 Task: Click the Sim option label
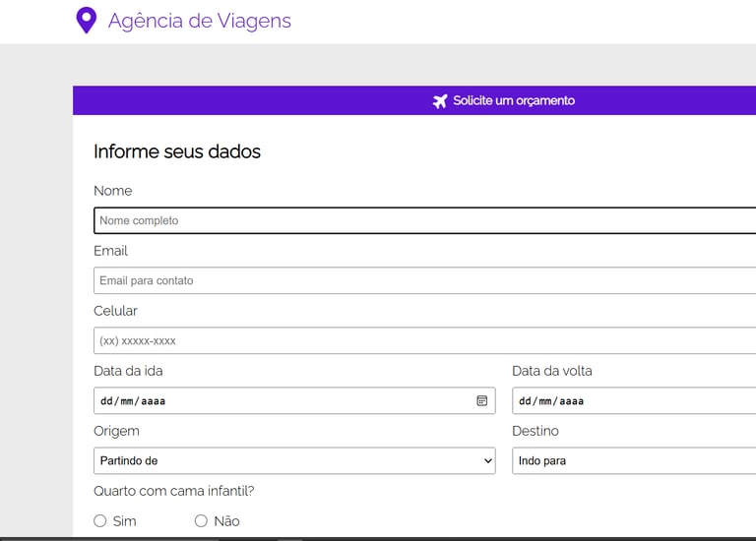pyautogui.click(x=124, y=521)
